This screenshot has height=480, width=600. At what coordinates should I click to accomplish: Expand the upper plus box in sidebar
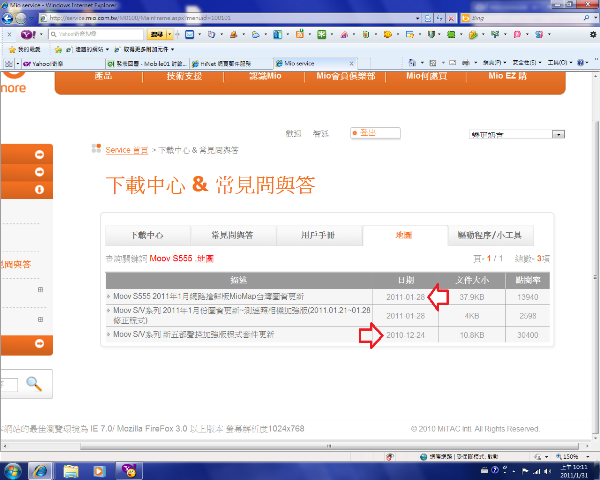point(40,290)
